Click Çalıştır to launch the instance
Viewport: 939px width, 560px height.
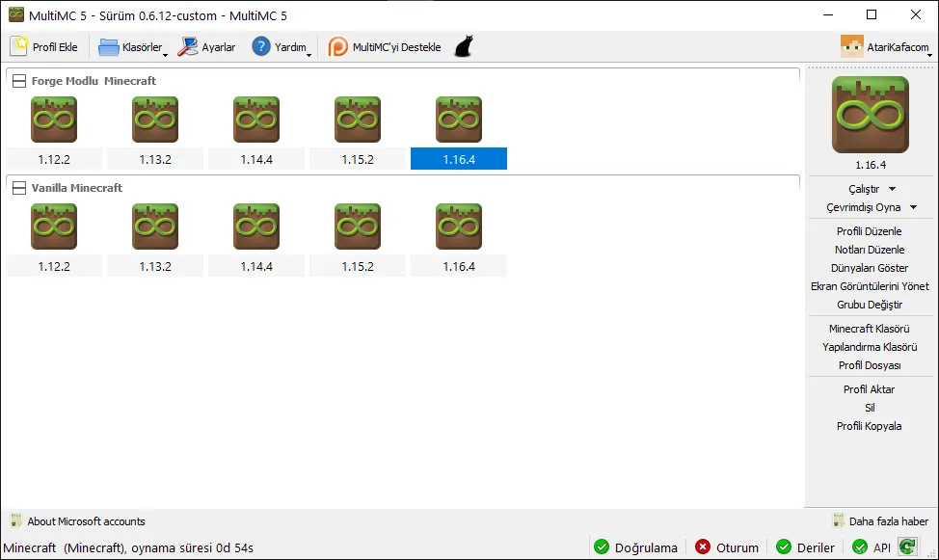pos(864,189)
